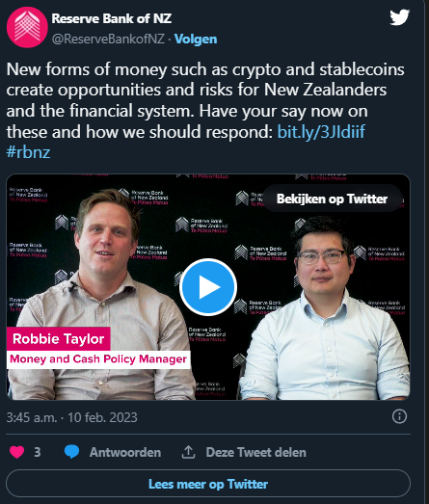Play the embedded video
Screen dimensions: 429x504
pos(208,287)
